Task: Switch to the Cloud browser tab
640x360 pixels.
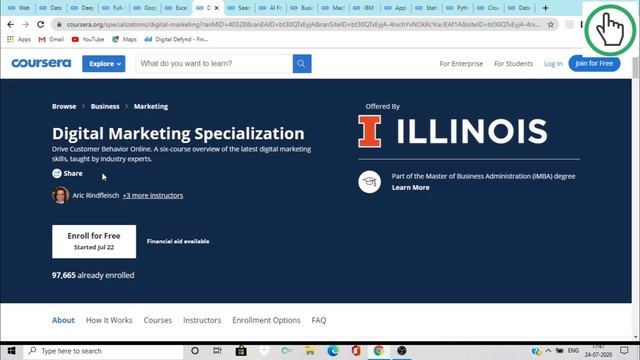Action: point(489,8)
